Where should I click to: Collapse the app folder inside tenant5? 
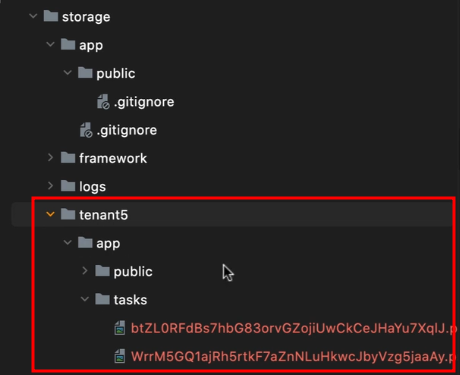68,242
